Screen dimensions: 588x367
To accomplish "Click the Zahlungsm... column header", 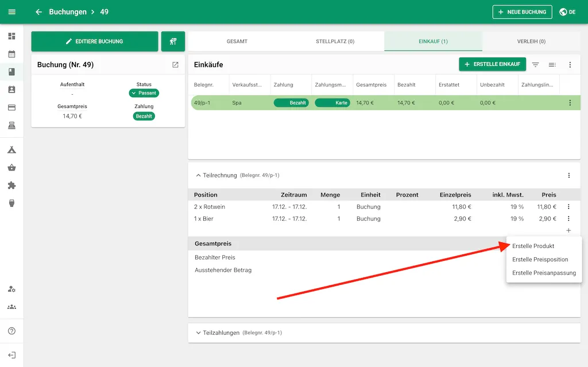I will coord(330,85).
